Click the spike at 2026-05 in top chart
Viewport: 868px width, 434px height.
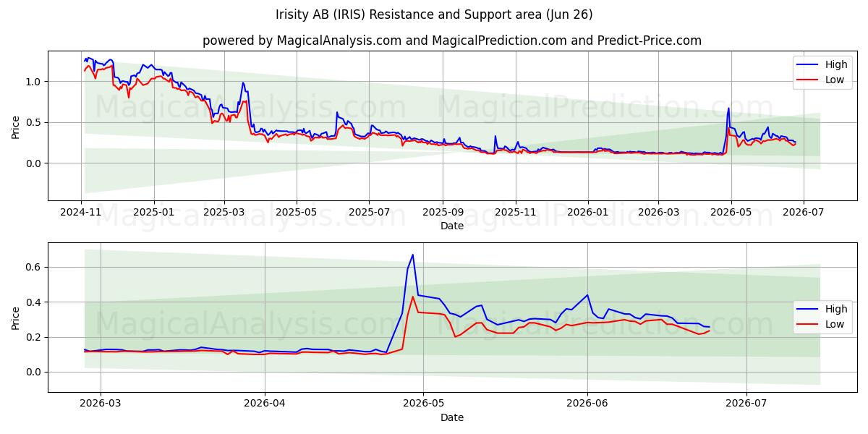[728, 109]
